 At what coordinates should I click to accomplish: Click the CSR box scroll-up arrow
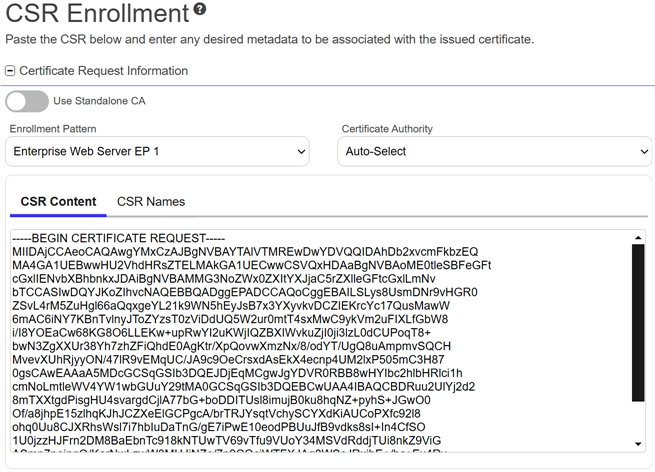(639, 238)
